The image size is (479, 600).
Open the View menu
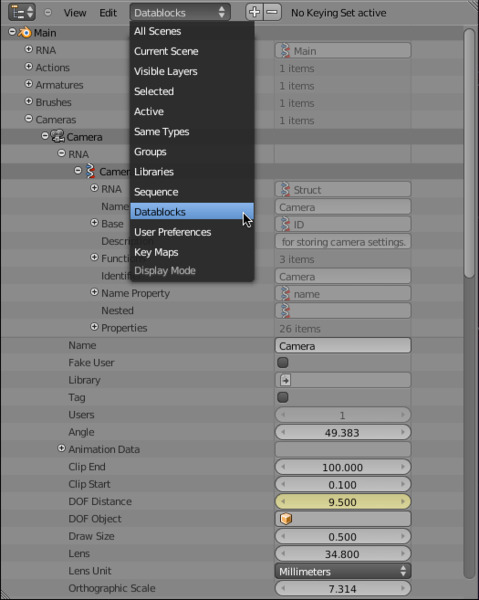(75, 13)
